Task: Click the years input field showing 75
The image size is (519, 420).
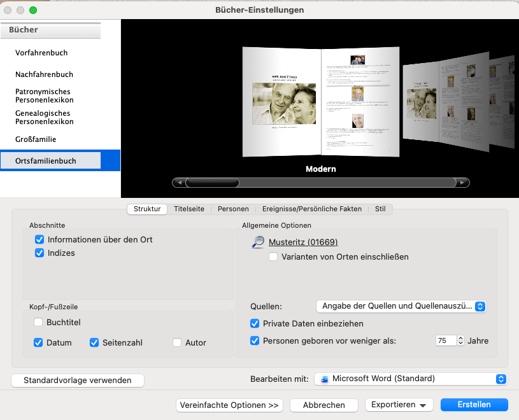Action: pos(446,340)
